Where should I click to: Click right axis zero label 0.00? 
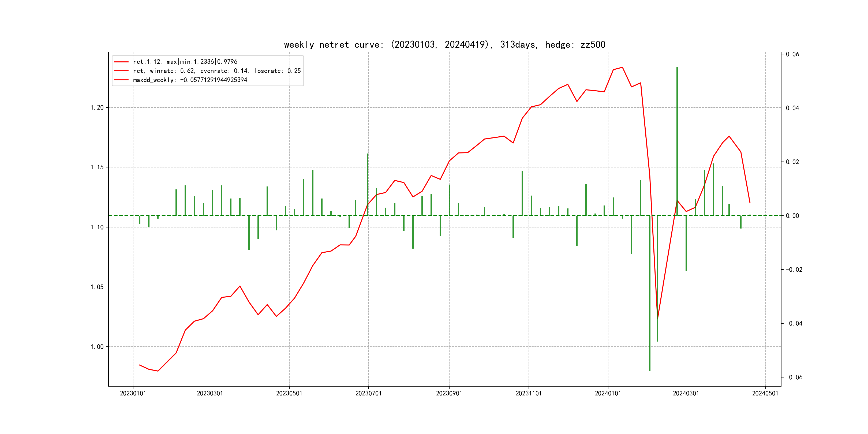click(x=792, y=216)
